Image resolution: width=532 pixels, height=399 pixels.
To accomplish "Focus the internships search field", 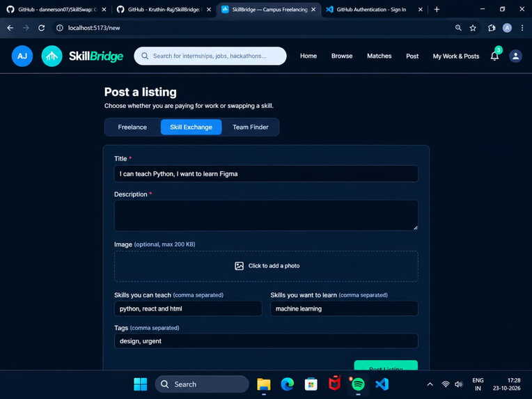I will (x=210, y=56).
